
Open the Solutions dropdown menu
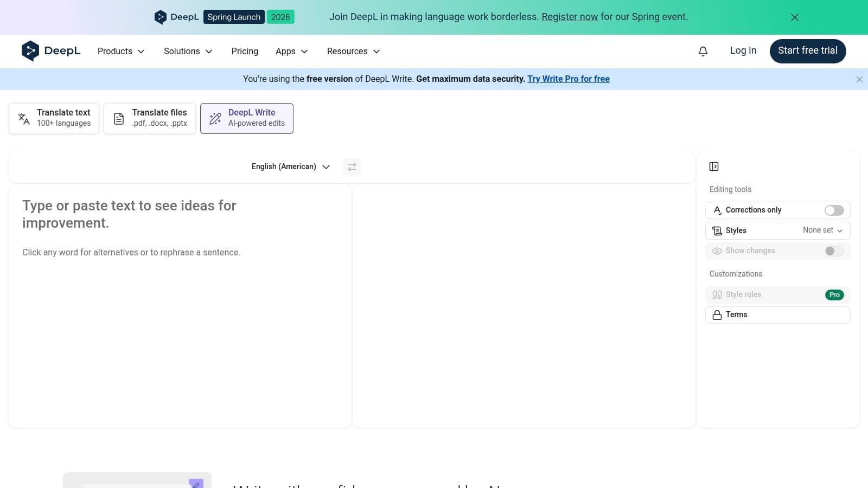click(x=188, y=51)
